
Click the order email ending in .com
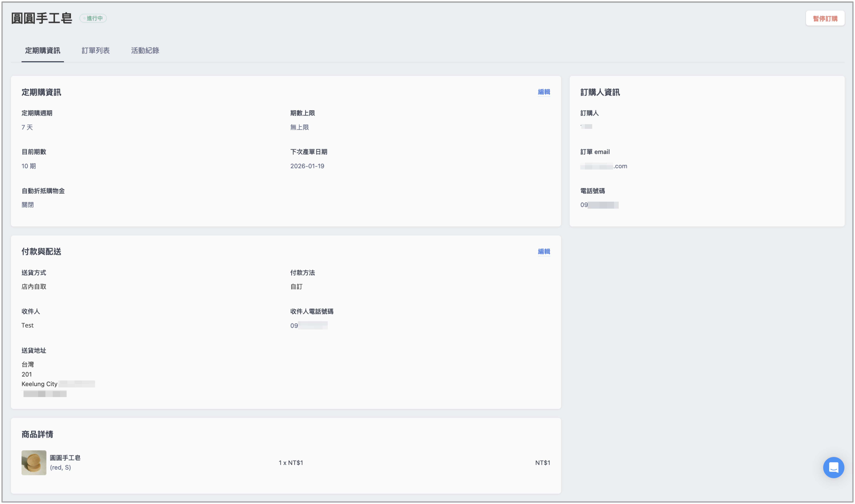tap(603, 166)
